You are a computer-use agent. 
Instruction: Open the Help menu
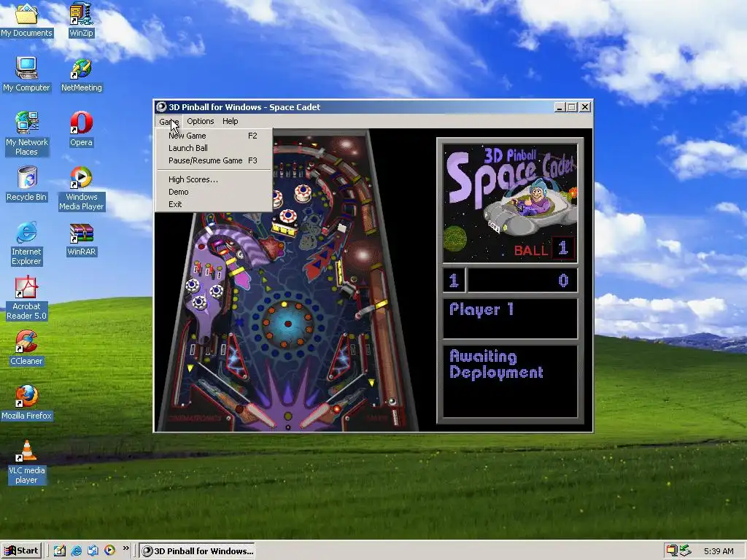[x=230, y=122]
